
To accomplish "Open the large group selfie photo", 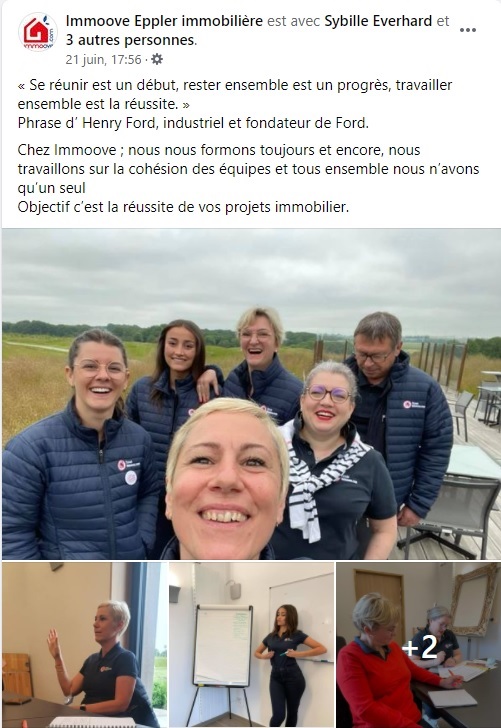I will tap(251, 394).
